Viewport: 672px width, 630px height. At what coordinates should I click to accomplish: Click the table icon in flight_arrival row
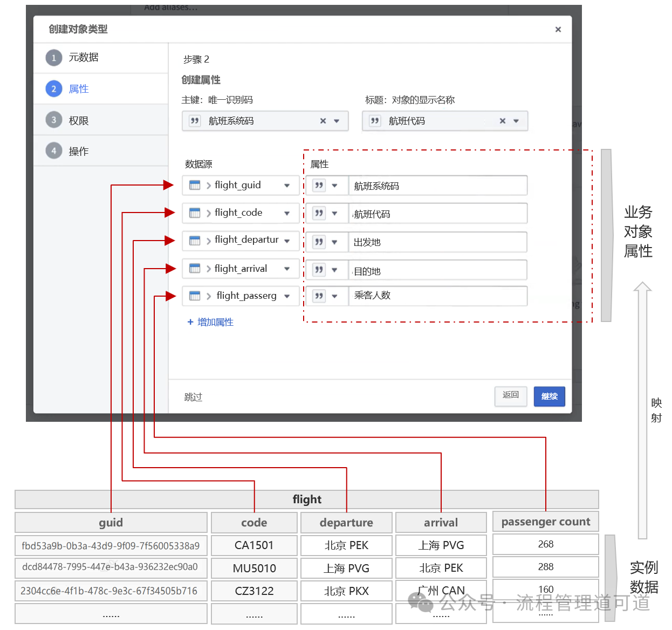click(x=195, y=269)
